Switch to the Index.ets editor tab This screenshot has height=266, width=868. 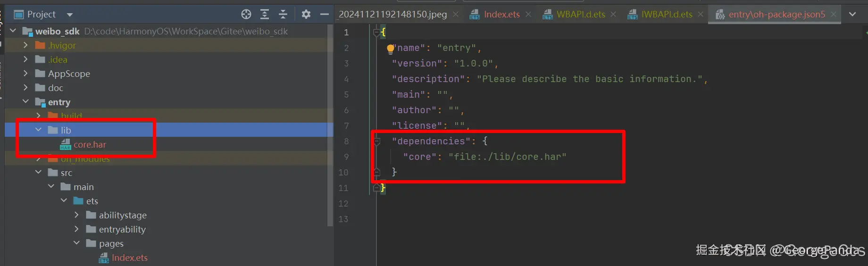coord(502,14)
